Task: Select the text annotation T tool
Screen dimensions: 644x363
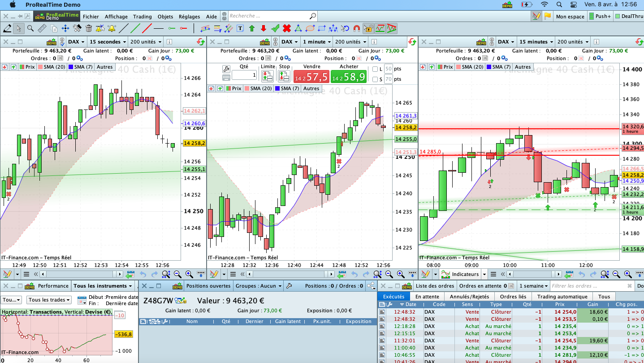Action: tap(240, 28)
